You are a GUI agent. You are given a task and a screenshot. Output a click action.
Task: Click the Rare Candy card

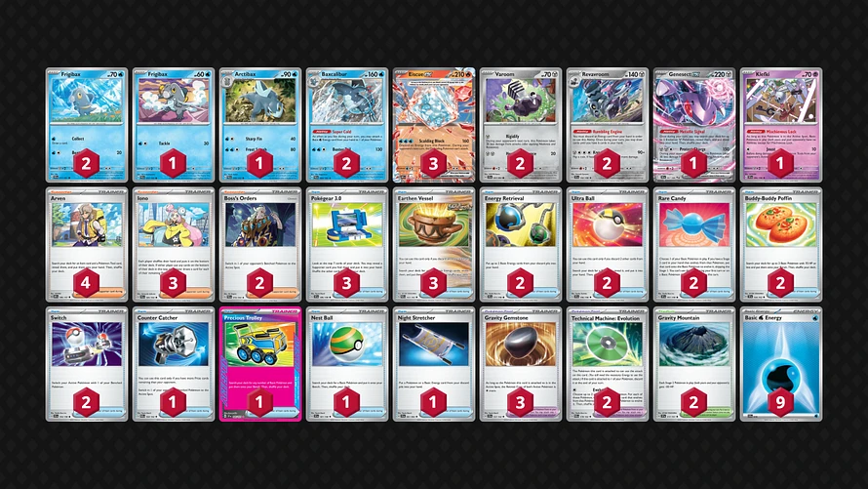click(x=694, y=245)
